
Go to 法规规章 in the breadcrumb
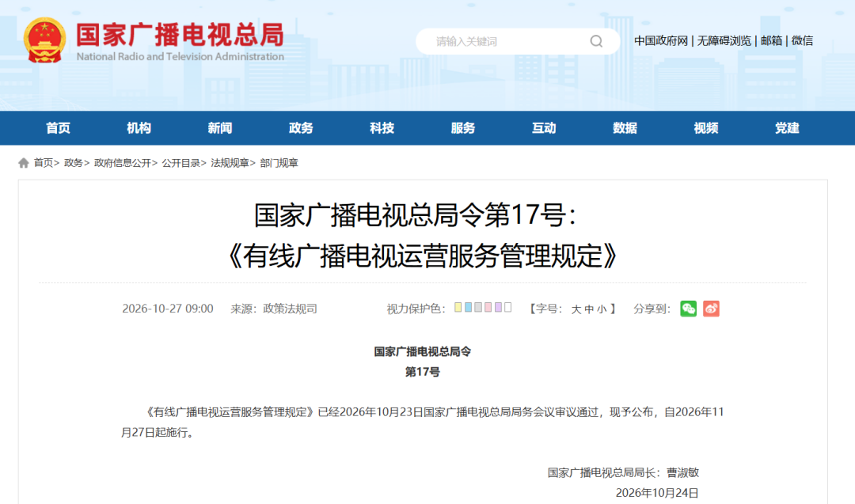(230, 163)
